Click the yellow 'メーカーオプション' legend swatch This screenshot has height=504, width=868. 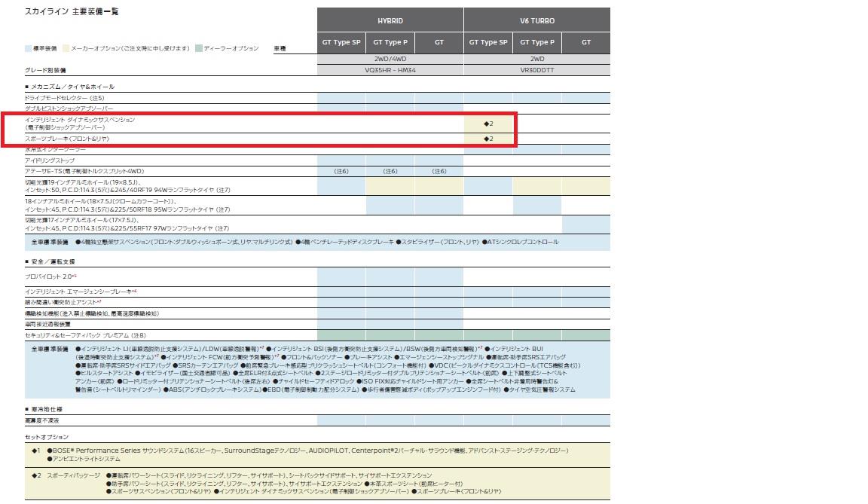[66, 49]
